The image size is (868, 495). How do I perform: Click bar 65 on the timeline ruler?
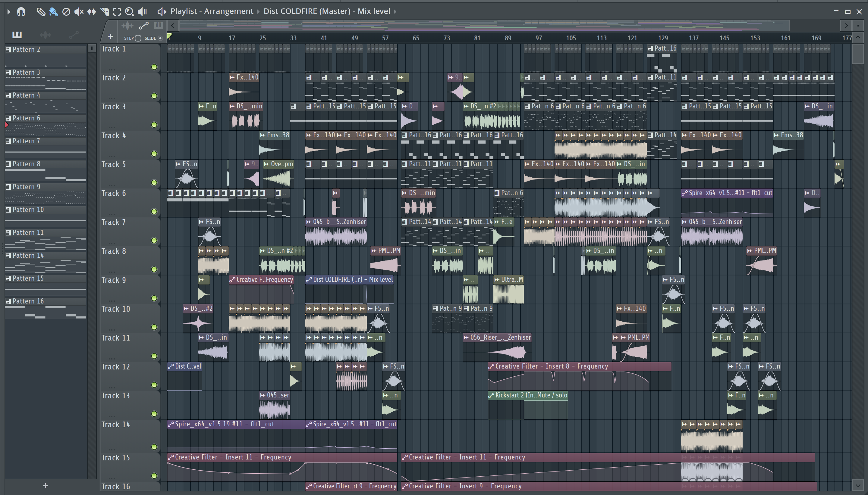click(416, 38)
